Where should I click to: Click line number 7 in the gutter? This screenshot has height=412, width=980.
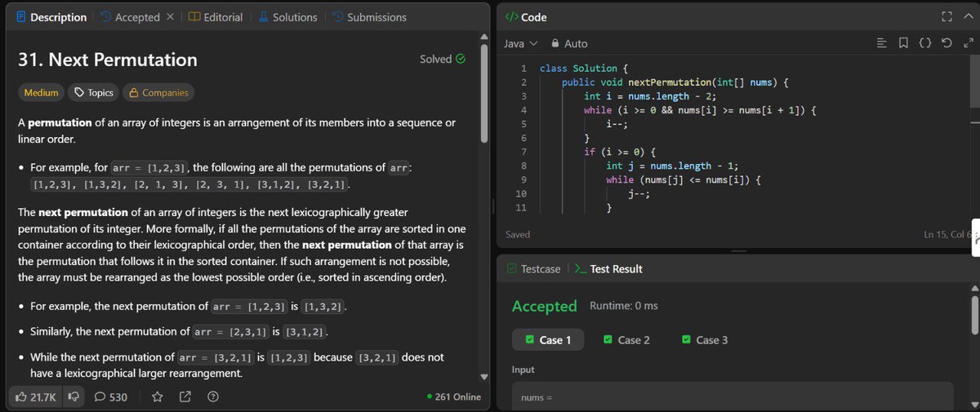point(523,152)
